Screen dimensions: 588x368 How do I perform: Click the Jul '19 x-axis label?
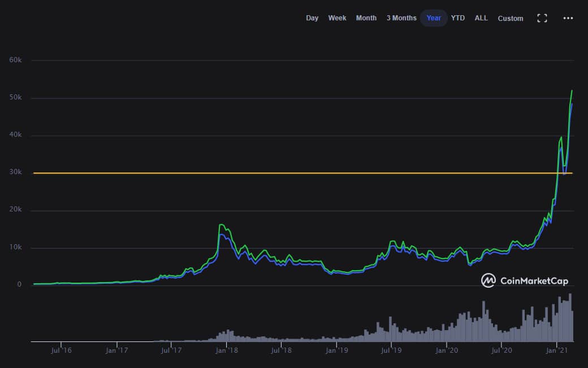pyautogui.click(x=391, y=350)
